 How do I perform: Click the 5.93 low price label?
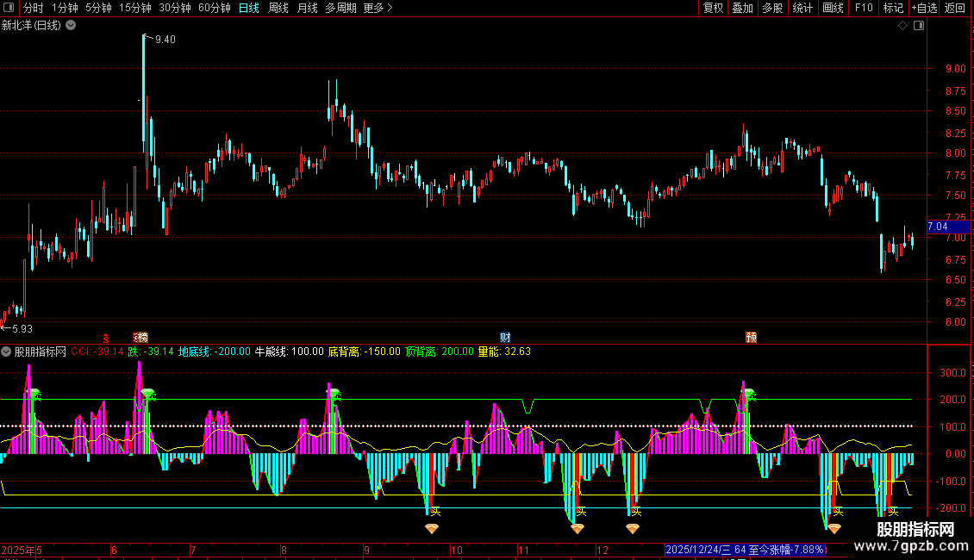coord(22,329)
